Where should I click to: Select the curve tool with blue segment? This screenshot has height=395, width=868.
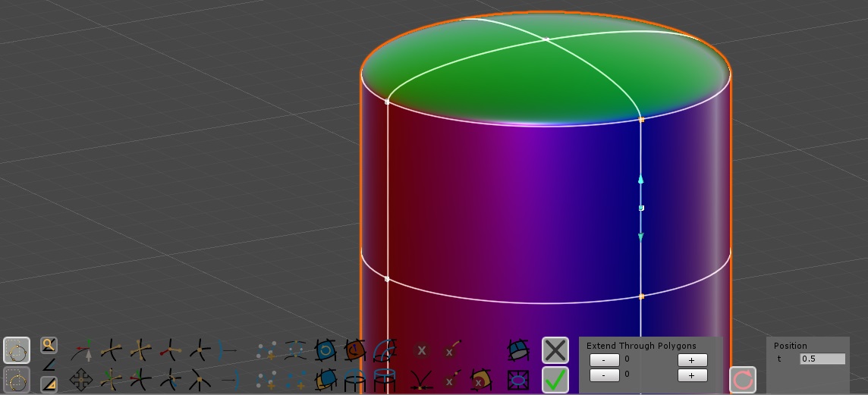coord(171,380)
